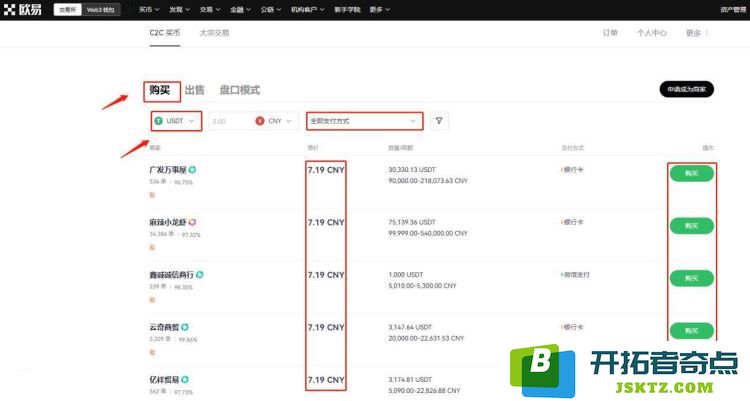
Task: Click the 欧易 OKX logo
Action: click(22, 10)
